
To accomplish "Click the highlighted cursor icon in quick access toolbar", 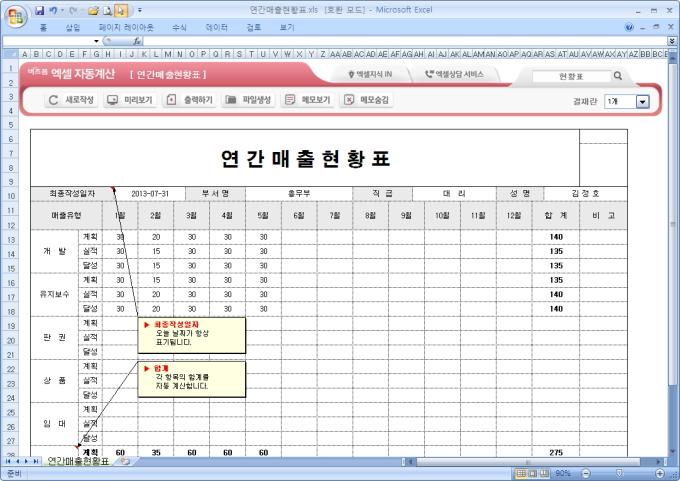I will (x=122, y=10).
